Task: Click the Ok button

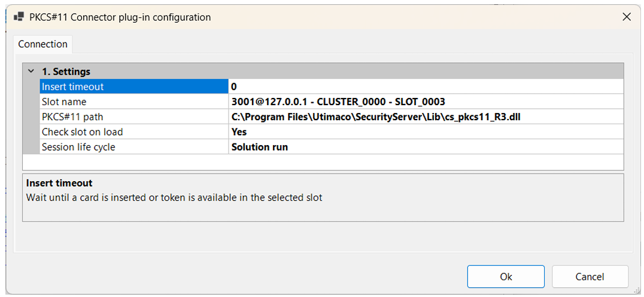Action: pos(506,277)
